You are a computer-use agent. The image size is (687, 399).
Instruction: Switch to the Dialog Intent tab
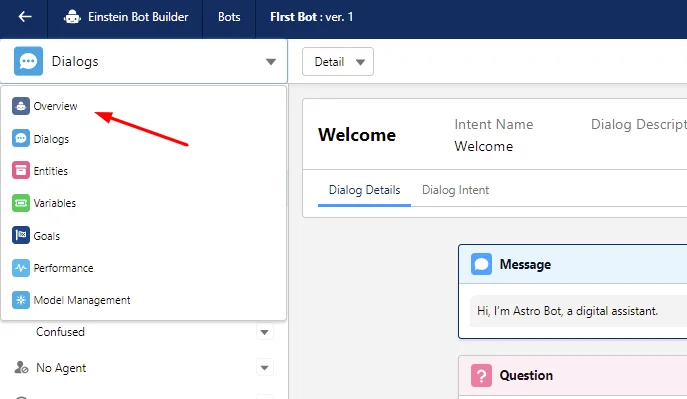pyautogui.click(x=455, y=190)
